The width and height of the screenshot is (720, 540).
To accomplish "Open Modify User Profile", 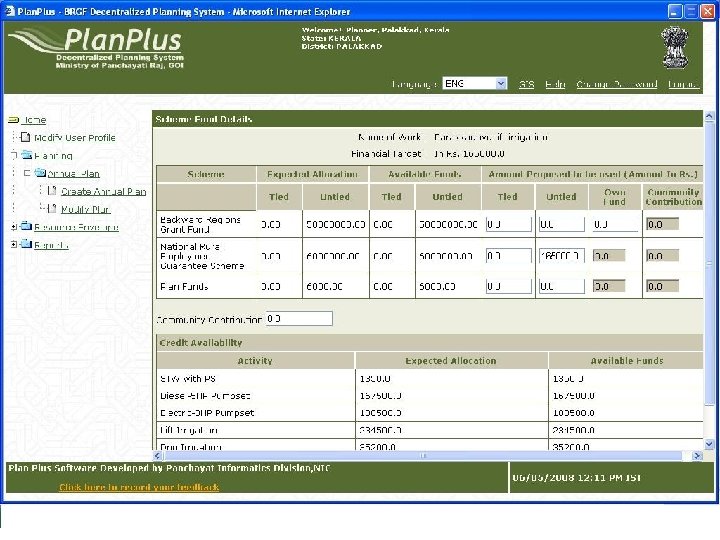I will click(75, 138).
